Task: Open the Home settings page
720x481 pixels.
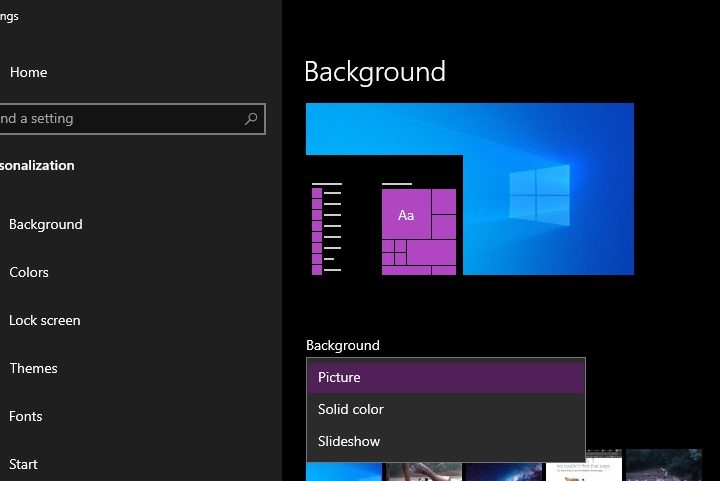Action: pos(28,72)
